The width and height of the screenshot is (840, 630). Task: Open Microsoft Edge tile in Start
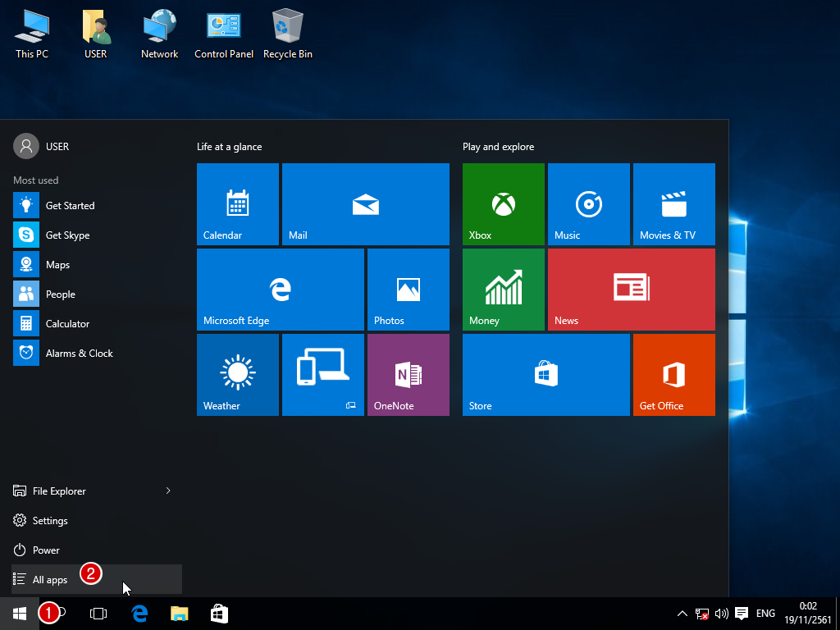pos(280,289)
